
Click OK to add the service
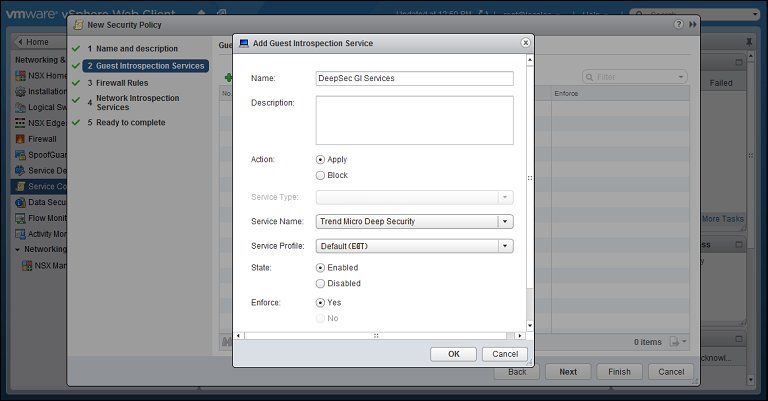click(453, 354)
